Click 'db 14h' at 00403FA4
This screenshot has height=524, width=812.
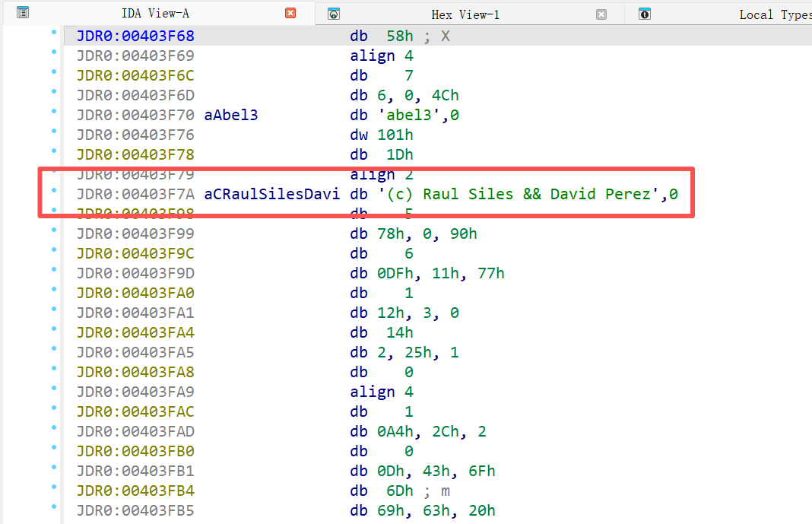pyautogui.click(x=382, y=332)
